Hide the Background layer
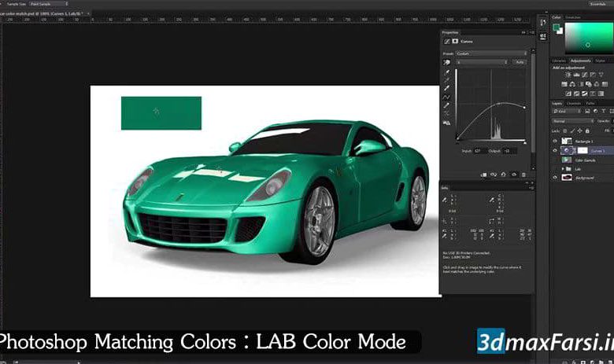This screenshot has height=364, width=614. coord(555,178)
